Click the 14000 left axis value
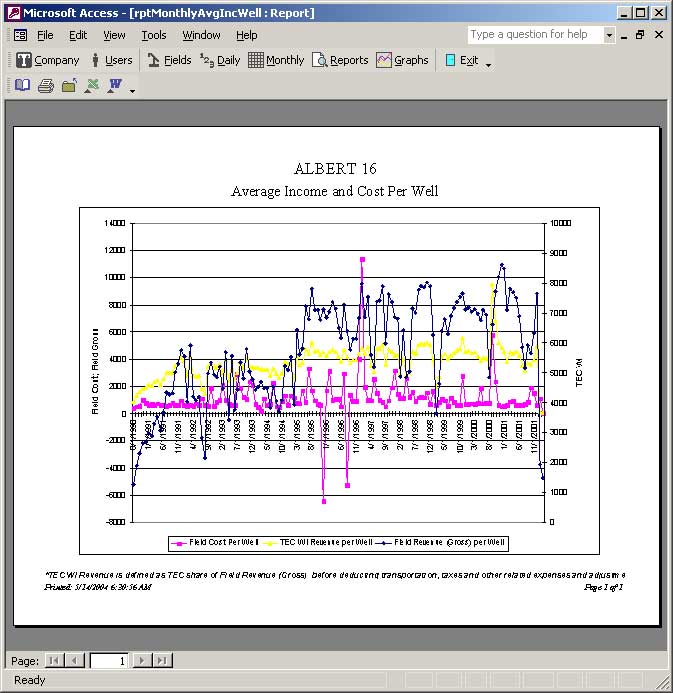Screen dimensions: 673x693 click(x=114, y=223)
